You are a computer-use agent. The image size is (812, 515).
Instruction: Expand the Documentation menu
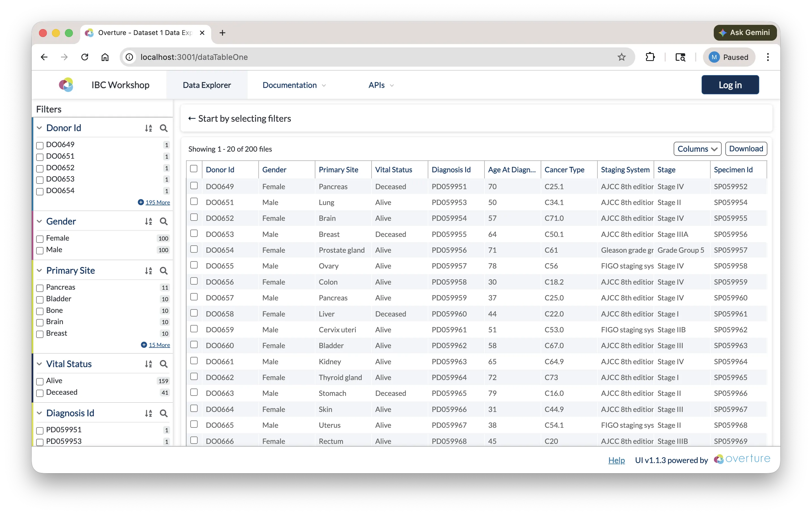tap(294, 85)
